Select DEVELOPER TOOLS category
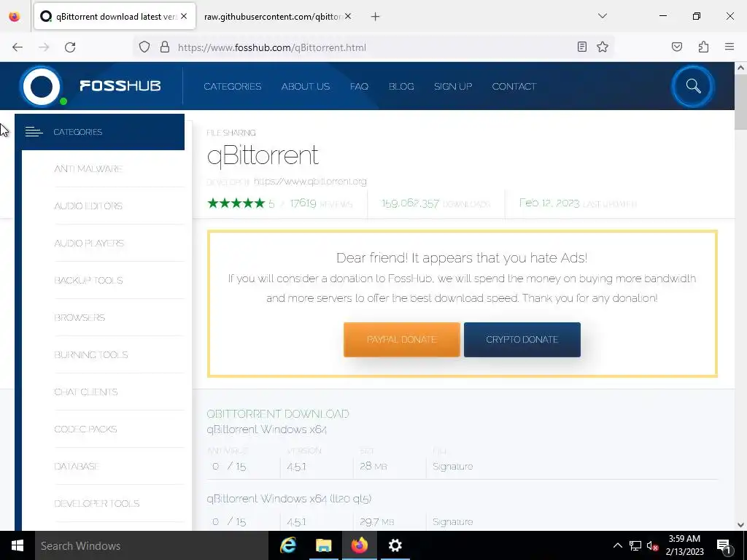Viewport: 747px width, 560px height. pyautogui.click(x=97, y=503)
